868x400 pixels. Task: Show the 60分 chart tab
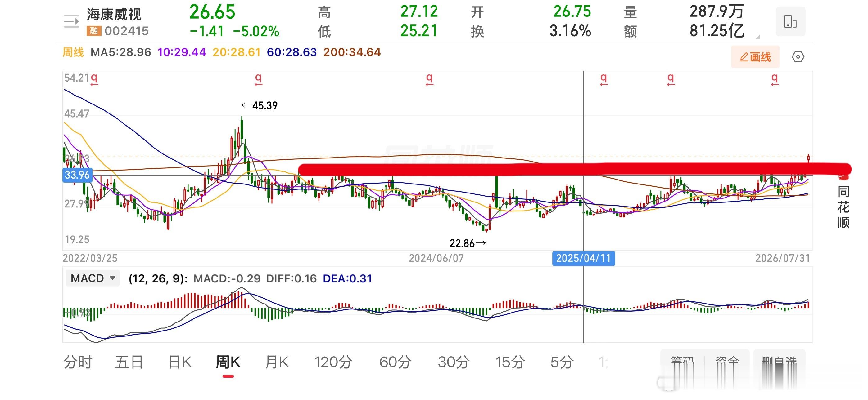click(395, 362)
